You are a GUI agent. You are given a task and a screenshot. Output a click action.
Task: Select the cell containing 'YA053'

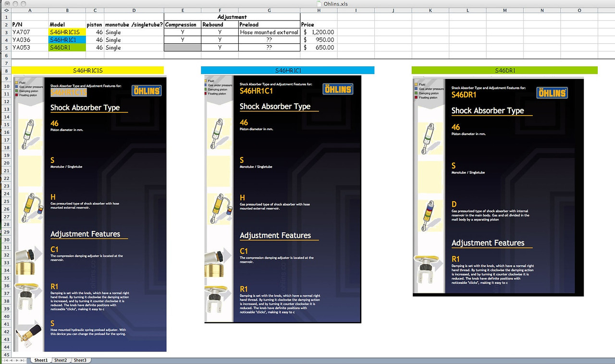30,48
